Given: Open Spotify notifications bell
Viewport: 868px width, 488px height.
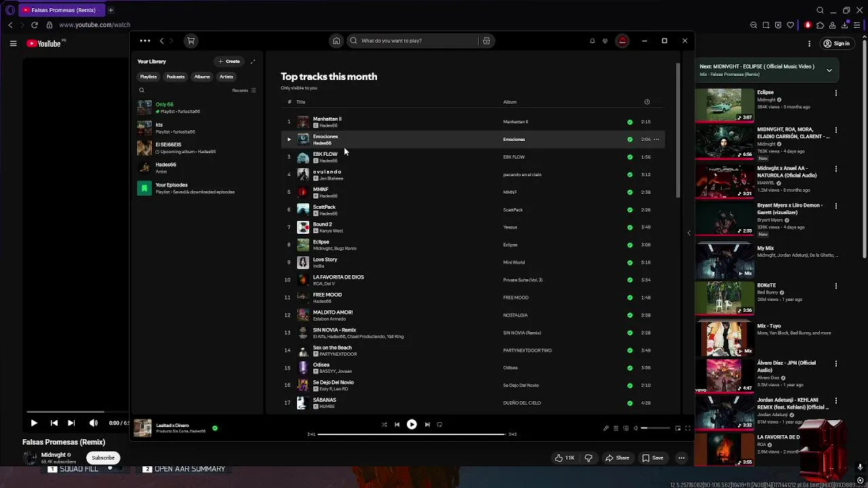Looking at the screenshot, I should tap(592, 41).
